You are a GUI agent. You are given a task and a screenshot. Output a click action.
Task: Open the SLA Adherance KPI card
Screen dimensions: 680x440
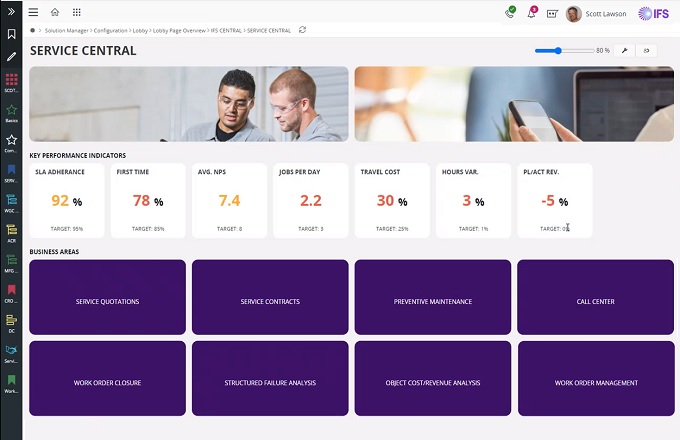click(67, 200)
